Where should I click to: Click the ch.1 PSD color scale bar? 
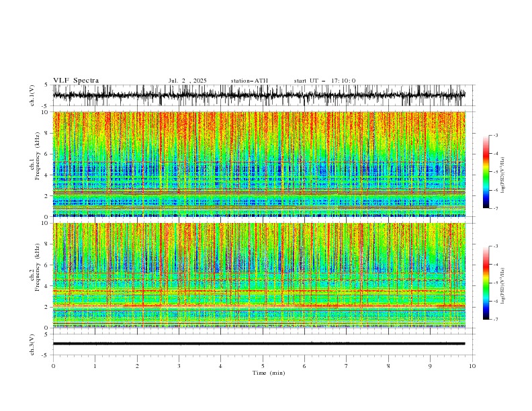coord(486,171)
